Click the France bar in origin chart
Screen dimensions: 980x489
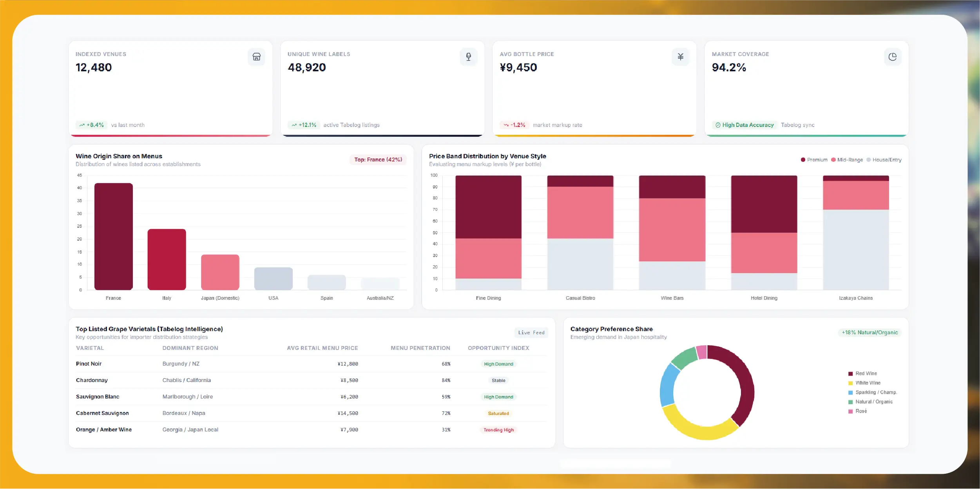pos(114,237)
